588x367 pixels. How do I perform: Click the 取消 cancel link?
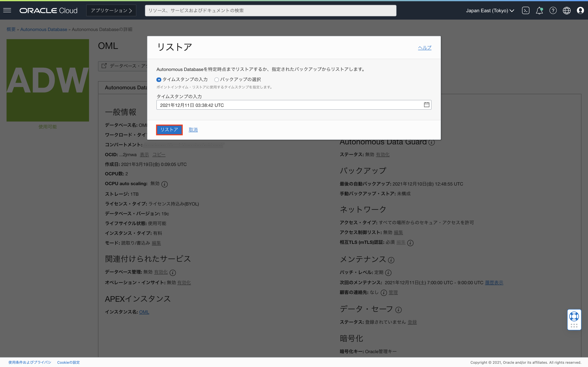click(193, 130)
